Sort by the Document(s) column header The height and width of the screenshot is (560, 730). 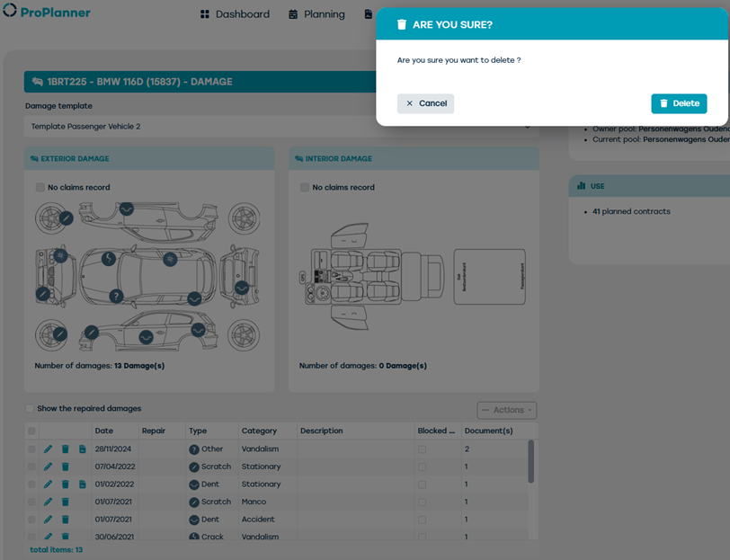pos(489,431)
